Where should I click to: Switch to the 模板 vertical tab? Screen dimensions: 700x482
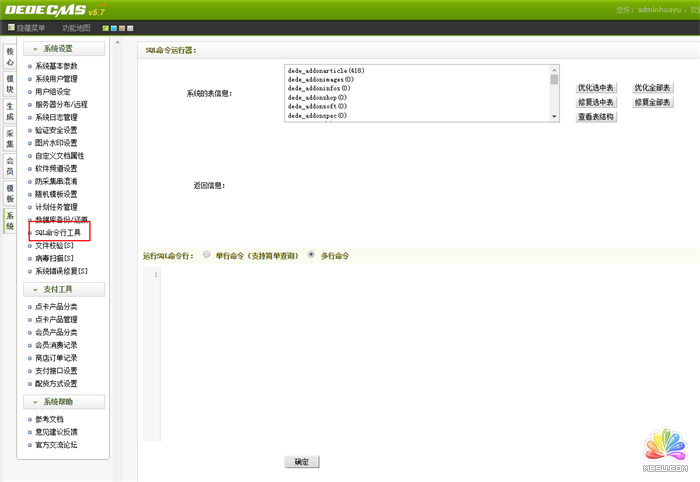coord(10,192)
